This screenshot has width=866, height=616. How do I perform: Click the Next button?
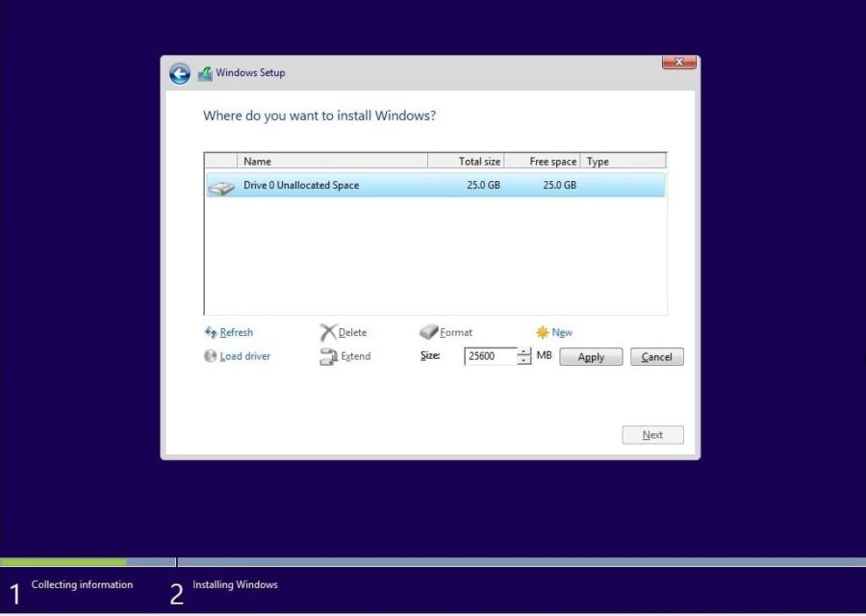coord(652,435)
